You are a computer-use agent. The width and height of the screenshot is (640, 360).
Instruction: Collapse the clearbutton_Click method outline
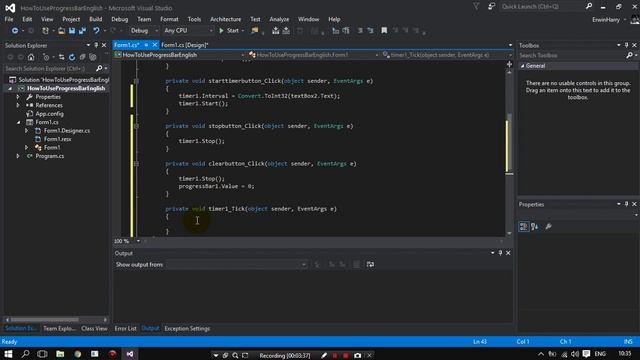coord(136,164)
